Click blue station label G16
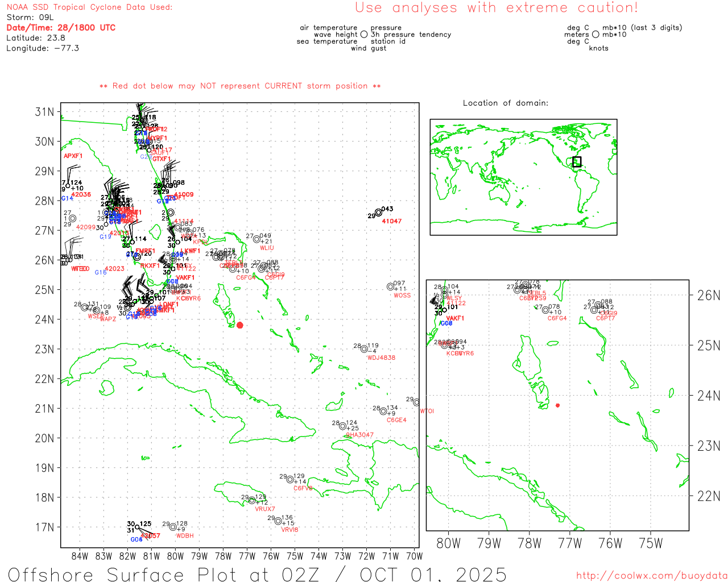 101,273
